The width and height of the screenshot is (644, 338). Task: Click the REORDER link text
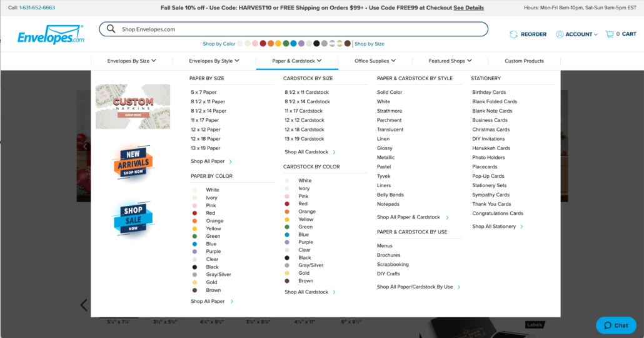click(x=533, y=34)
